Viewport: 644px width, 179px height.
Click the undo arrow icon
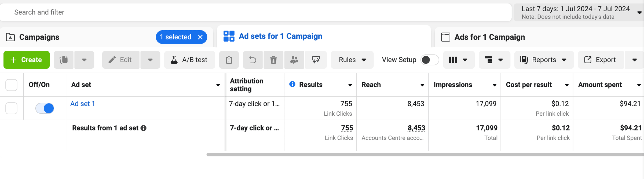click(253, 60)
